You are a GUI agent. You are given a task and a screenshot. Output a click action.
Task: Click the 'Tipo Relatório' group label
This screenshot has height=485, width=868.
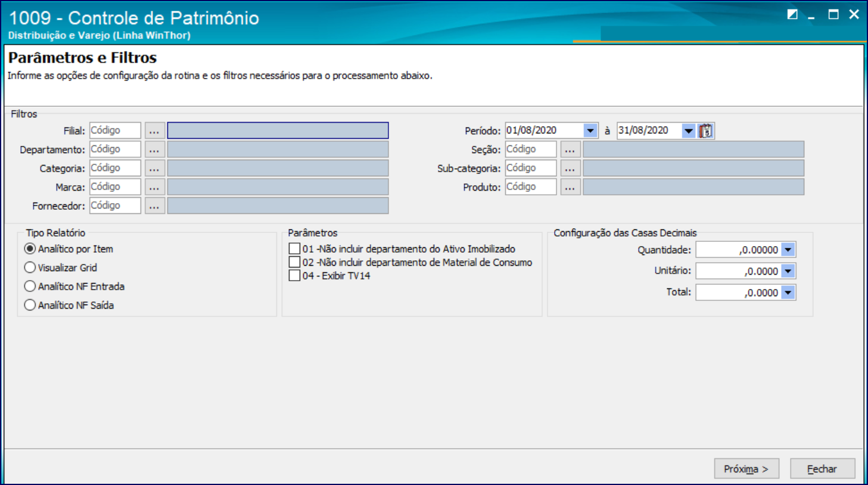tap(55, 233)
